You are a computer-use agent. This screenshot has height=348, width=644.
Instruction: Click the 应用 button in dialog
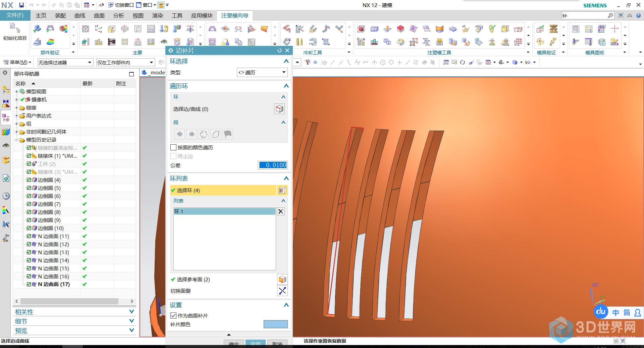(x=256, y=344)
